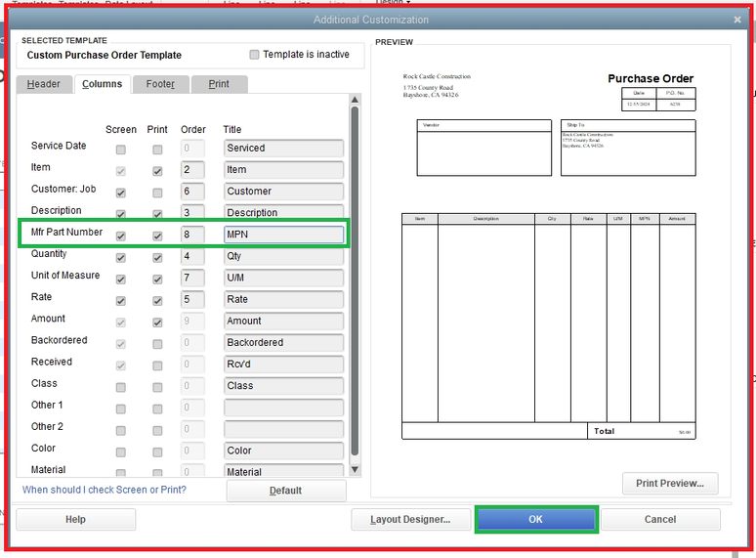The width and height of the screenshot is (756, 558).
Task: Click the purchase order preview thumbnail
Action: point(549,256)
